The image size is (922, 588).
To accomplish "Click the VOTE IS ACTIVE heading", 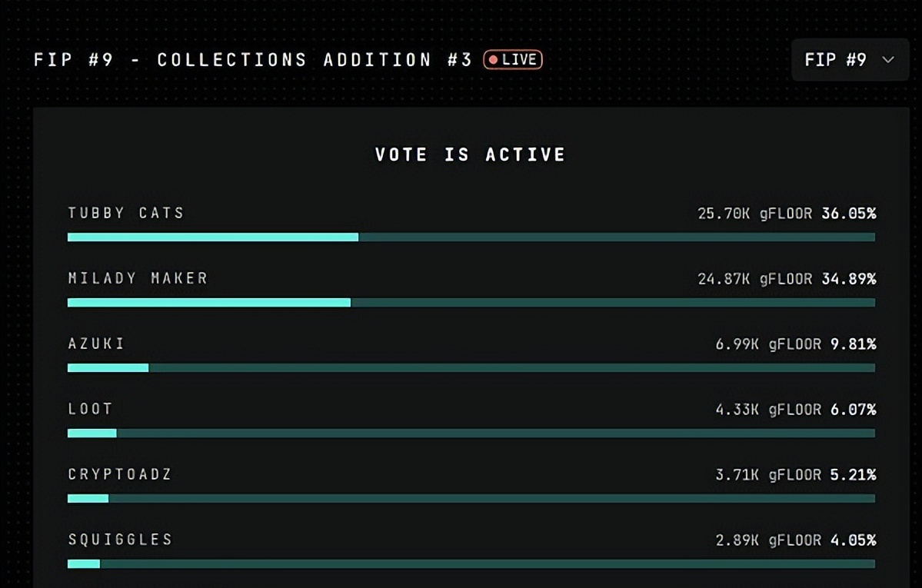I will point(470,154).
